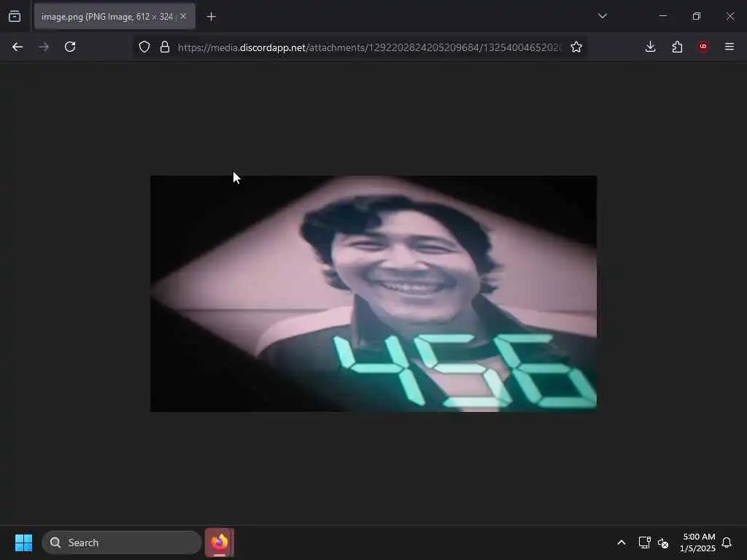Click the taskbar Search box

[122, 542]
